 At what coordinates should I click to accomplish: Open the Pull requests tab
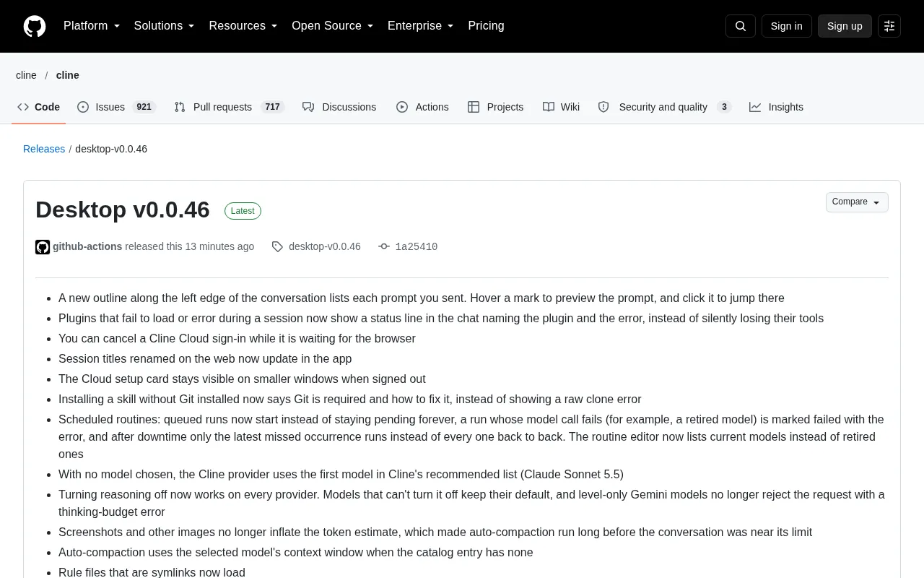click(x=230, y=107)
